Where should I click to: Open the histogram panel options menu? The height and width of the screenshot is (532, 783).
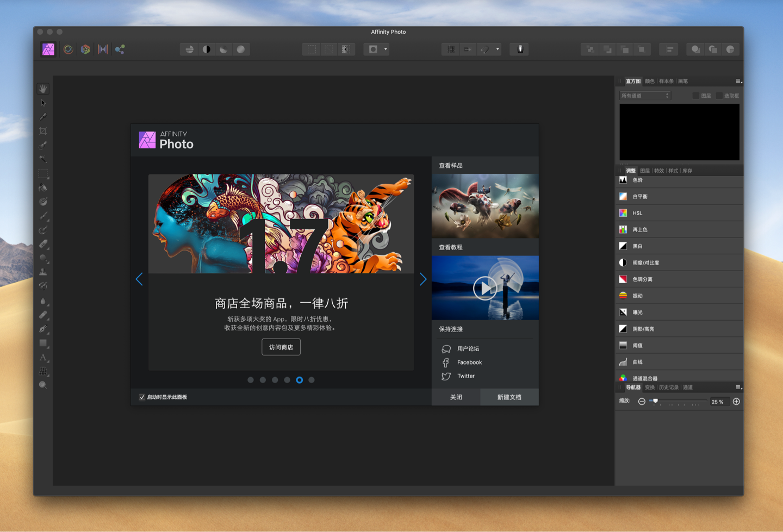tap(738, 81)
